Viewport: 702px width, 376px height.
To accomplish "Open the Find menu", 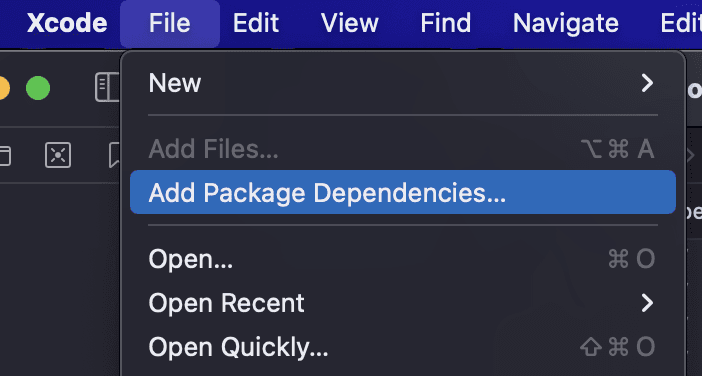I will (x=446, y=23).
